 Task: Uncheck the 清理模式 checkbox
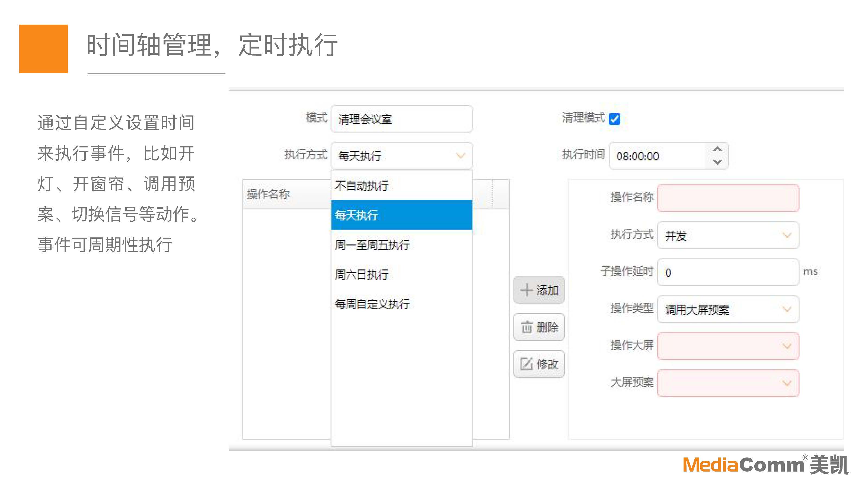pyautogui.click(x=614, y=119)
